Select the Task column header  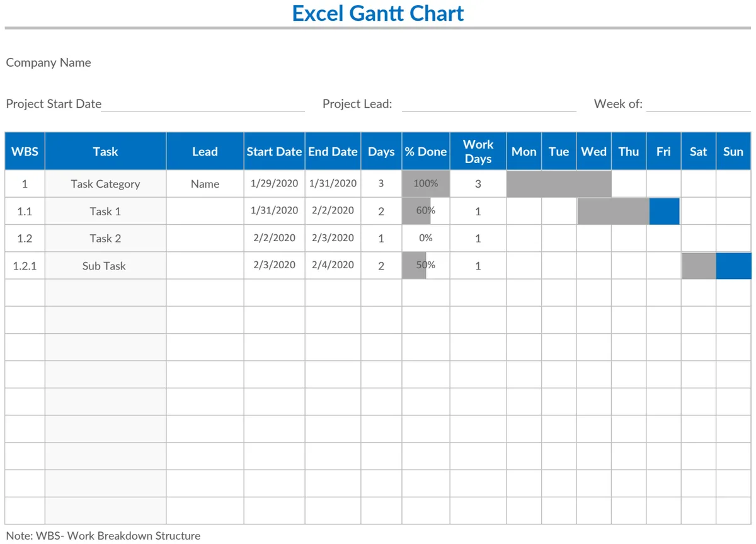[x=105, y=151]
